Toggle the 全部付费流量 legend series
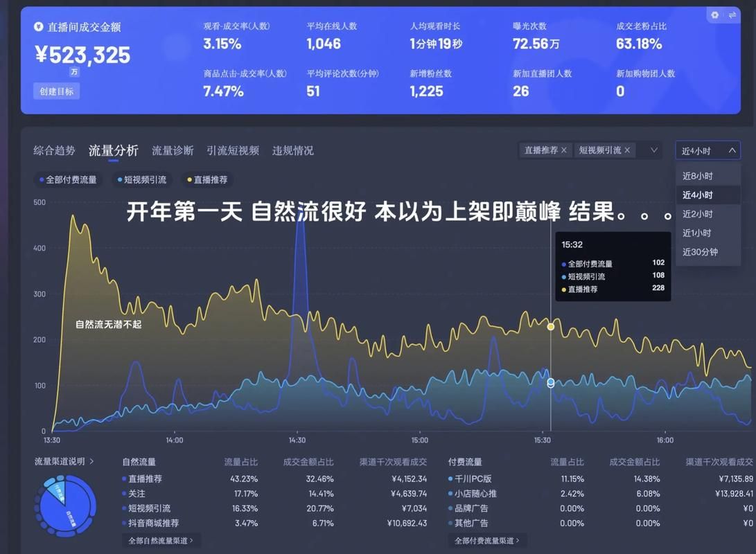This screenshot has height=554, width=756. point(68,180)
